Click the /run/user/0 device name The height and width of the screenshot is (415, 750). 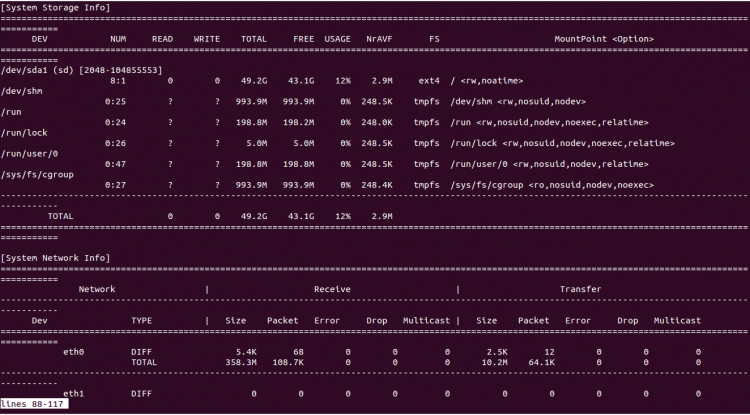(32, 153)
